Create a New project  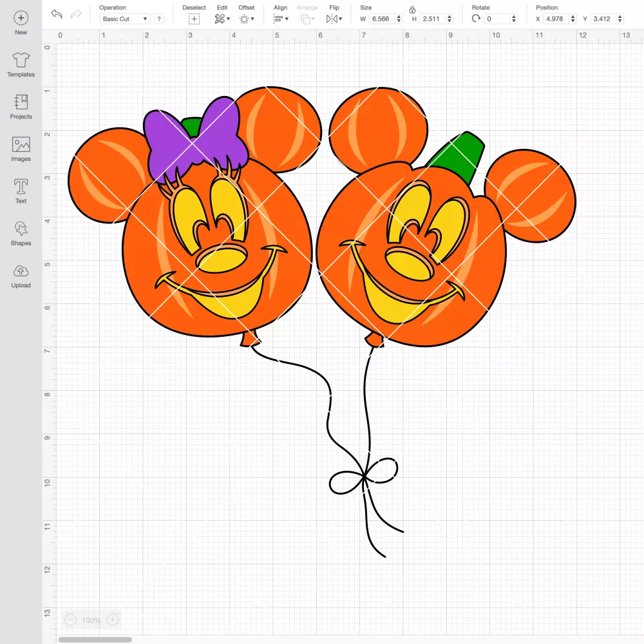point(21,23)
